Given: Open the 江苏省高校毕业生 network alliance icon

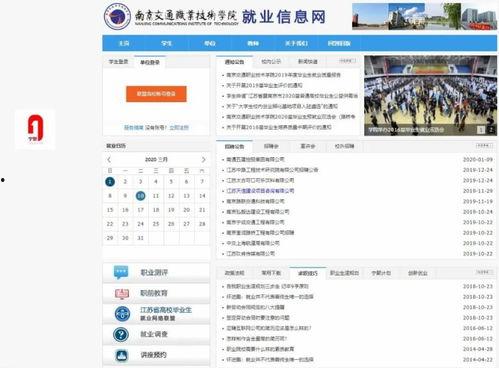Looking at the screenshot, I should [x=122, y=314].
